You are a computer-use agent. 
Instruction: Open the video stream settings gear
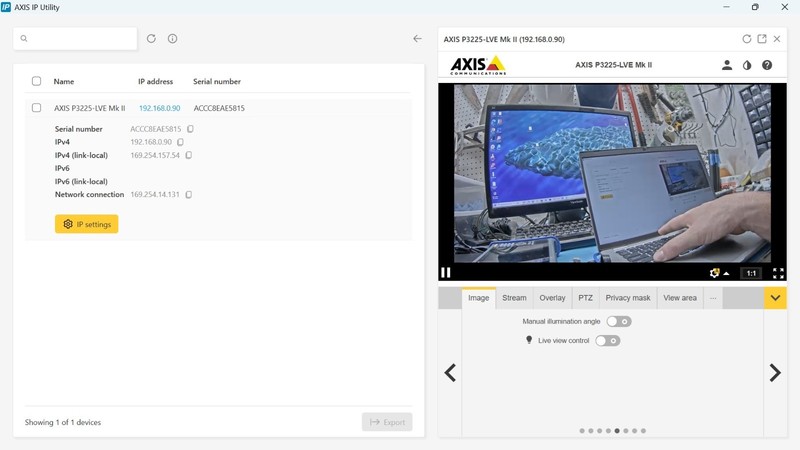(714, 273)
